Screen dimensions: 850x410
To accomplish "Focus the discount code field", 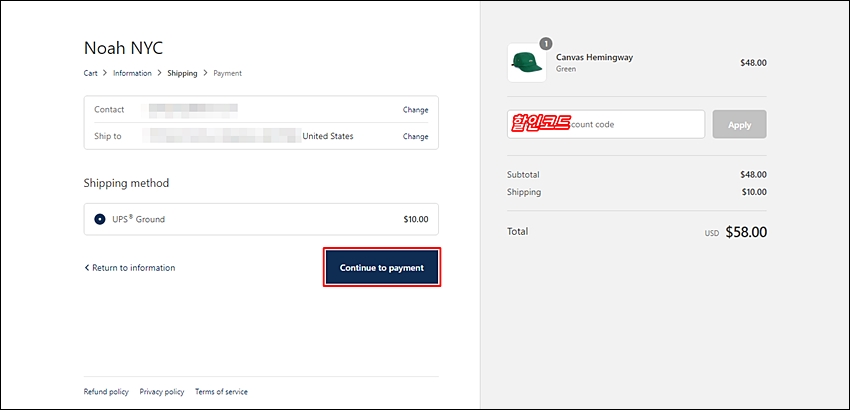I will tap(606, 124).
